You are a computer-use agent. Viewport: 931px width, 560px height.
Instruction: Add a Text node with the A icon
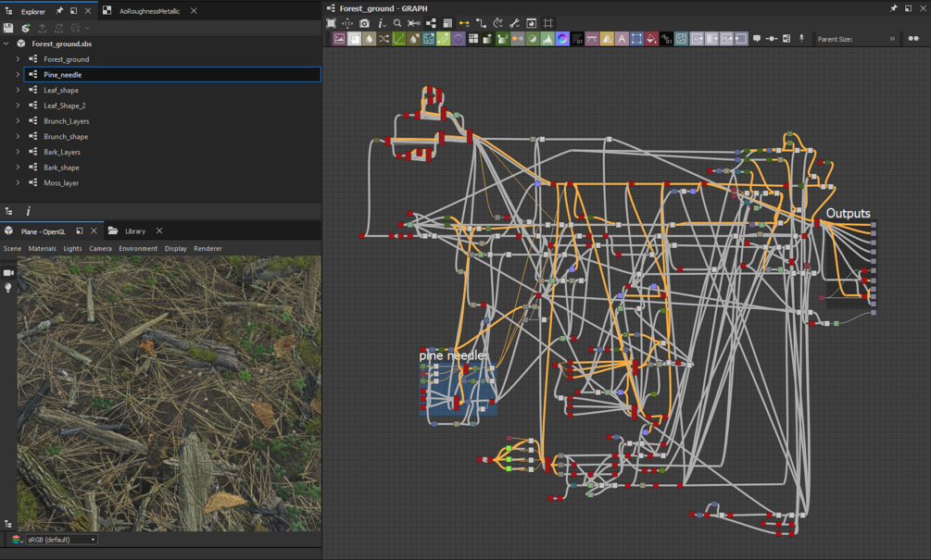coord(622,39)
